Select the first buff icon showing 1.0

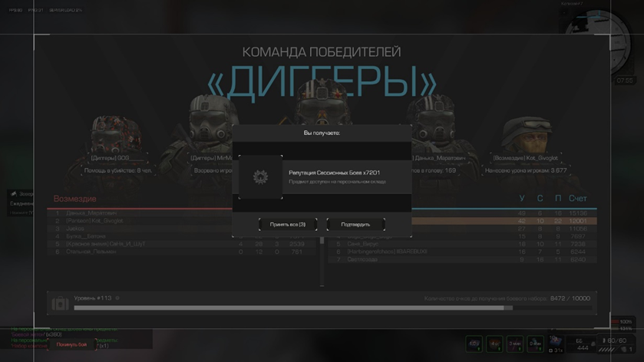(x=474, y=344)
